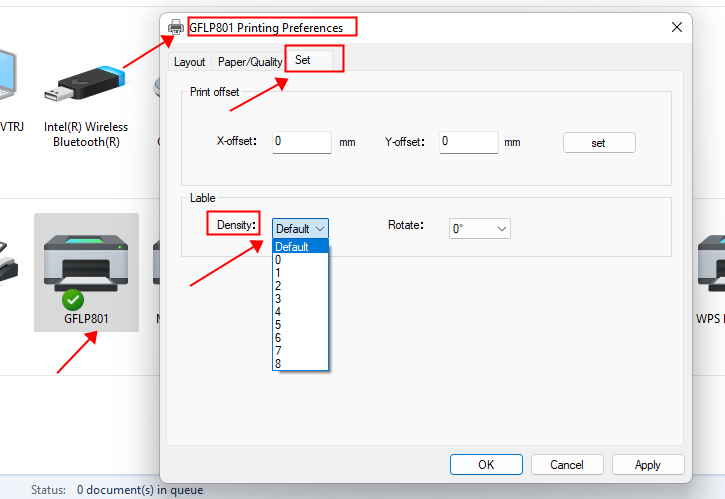This screenshot has height=499, width=725.
Task: Open the Set tab
Action: [x=303, y=61]
